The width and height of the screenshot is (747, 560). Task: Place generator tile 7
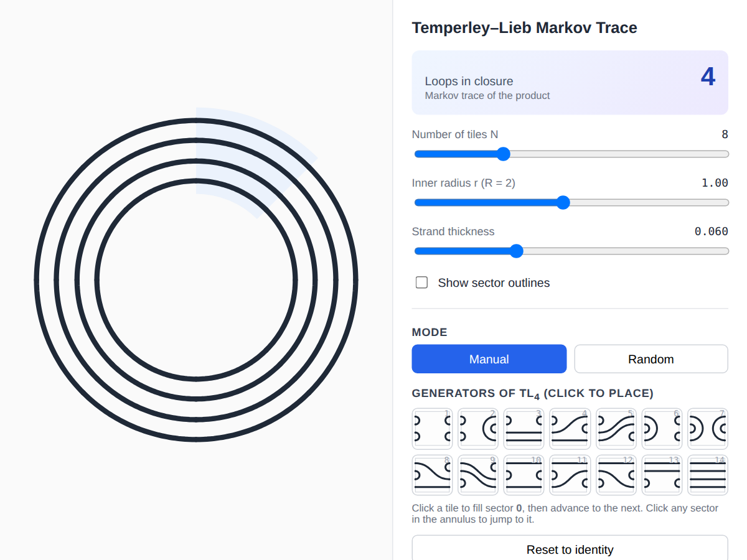pos(708,429)
